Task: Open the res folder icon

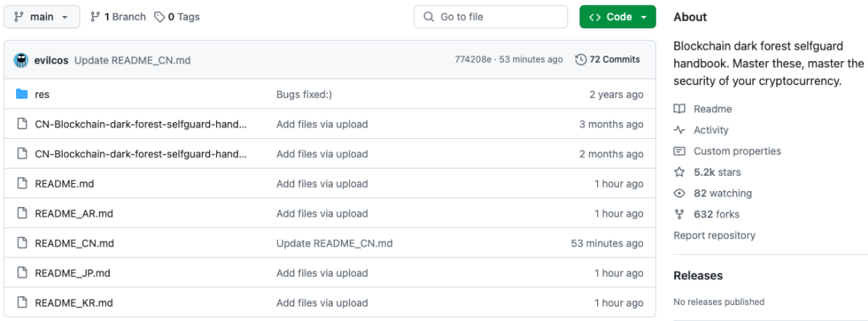Action: tap(22, 95)
